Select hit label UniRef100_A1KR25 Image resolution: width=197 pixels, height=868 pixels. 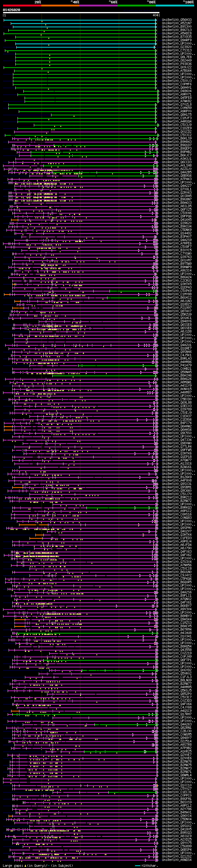coord(177,751)
